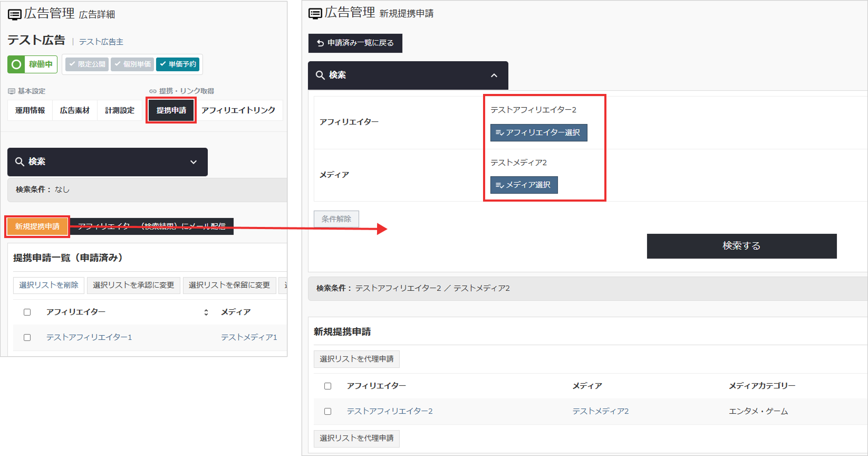Toggle the 個別単価 badge
The image size is (868, 456).
(132, 64)
